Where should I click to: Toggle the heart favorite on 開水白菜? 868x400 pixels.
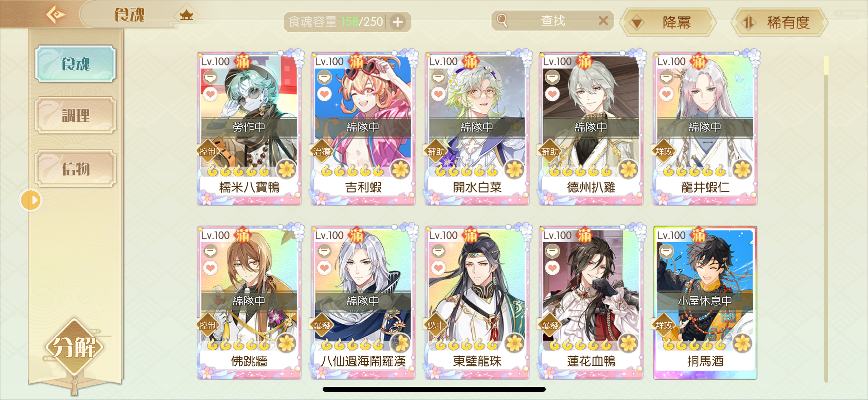click(438, 94)
